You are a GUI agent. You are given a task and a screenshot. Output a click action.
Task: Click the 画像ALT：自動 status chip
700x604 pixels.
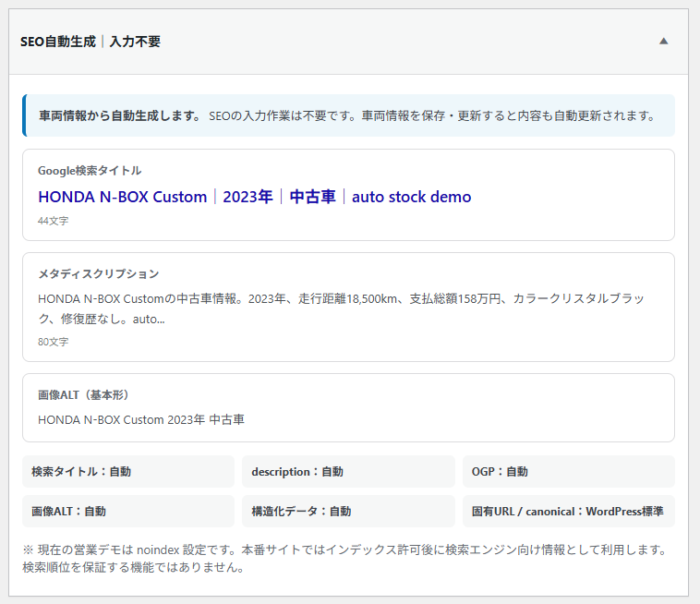pyautogui.click(x=128, y=511)
